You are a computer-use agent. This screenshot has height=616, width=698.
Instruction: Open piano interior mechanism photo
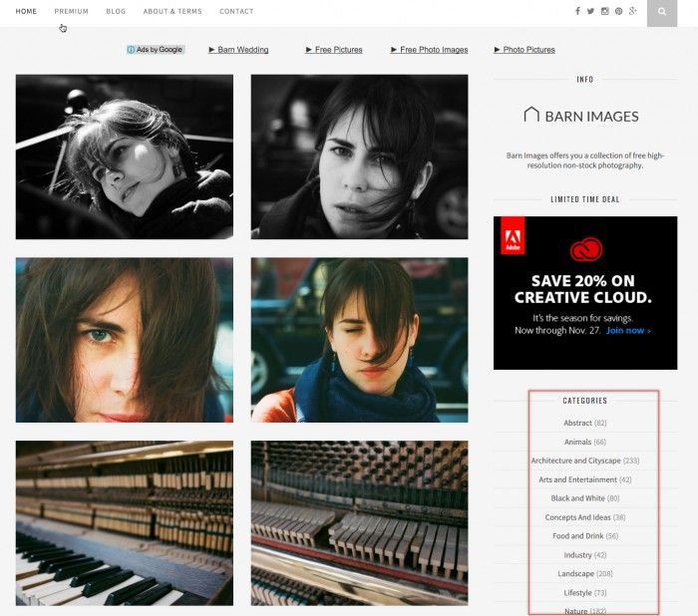(359, 523)
